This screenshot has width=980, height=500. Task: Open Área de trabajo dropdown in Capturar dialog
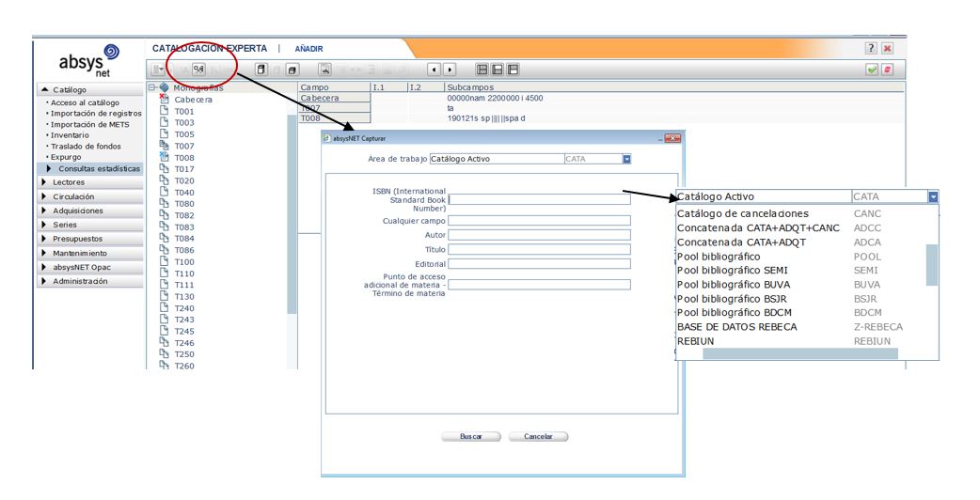[627, 159]
